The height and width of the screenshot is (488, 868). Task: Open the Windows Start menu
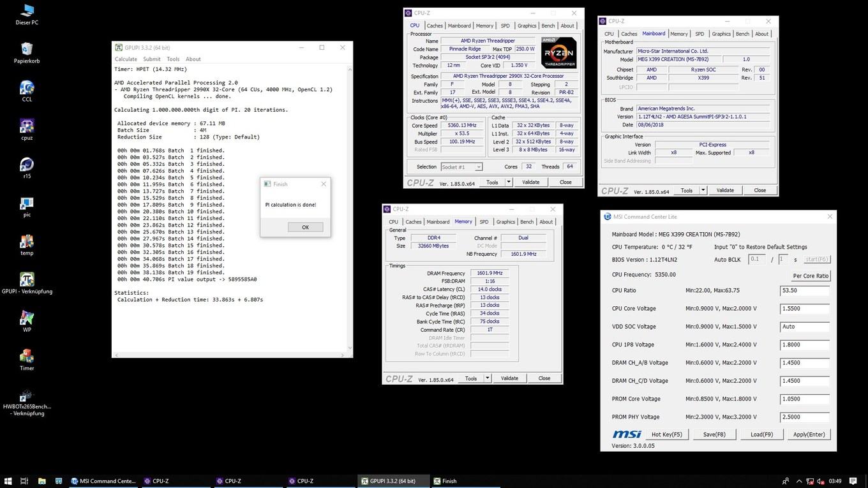[8, 481]
